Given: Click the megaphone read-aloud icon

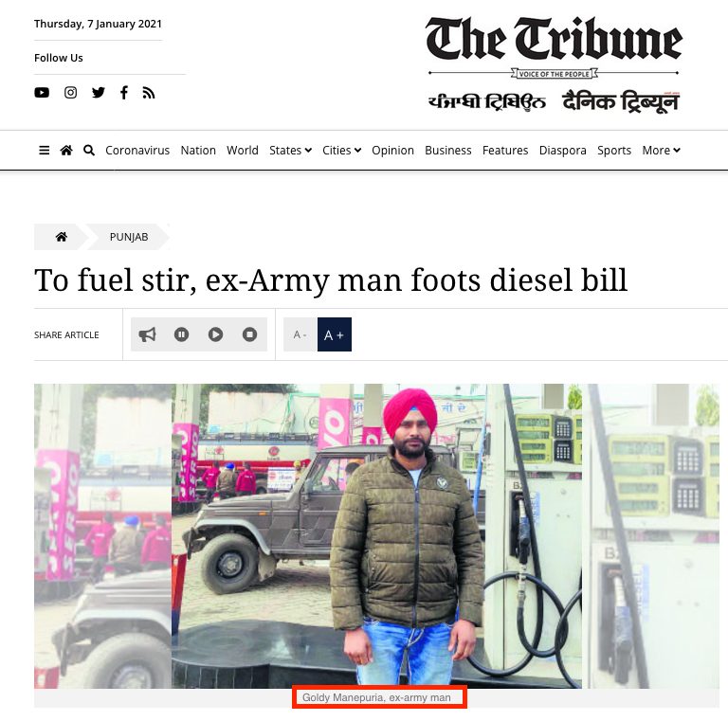Looking at the screenshot, I should [147, 334].
